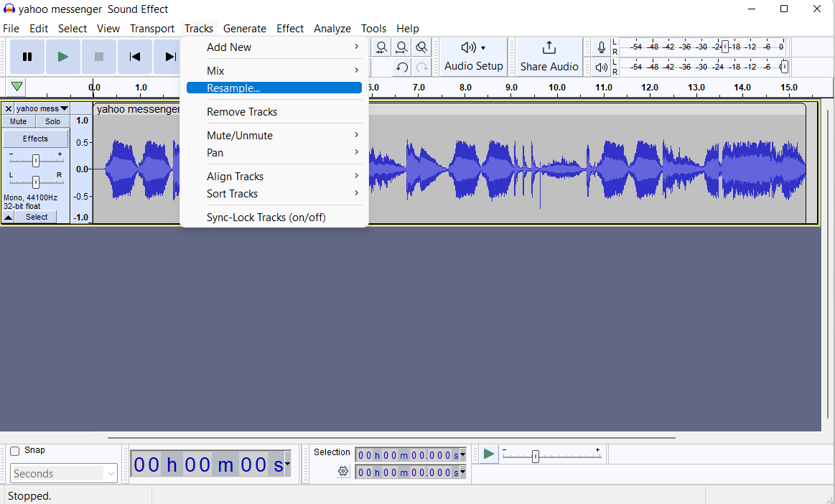The image size is (835, 504).
Task: Click the track Effects button
Action: point(35,139)
